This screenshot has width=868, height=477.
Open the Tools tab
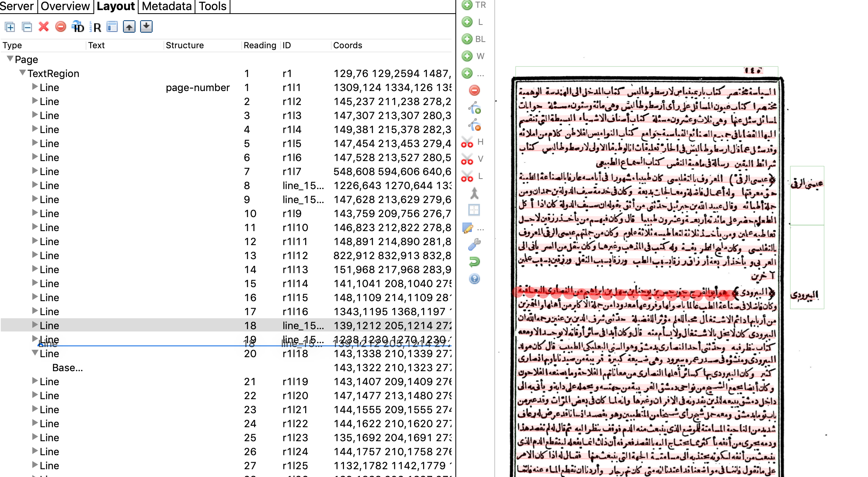212,6
